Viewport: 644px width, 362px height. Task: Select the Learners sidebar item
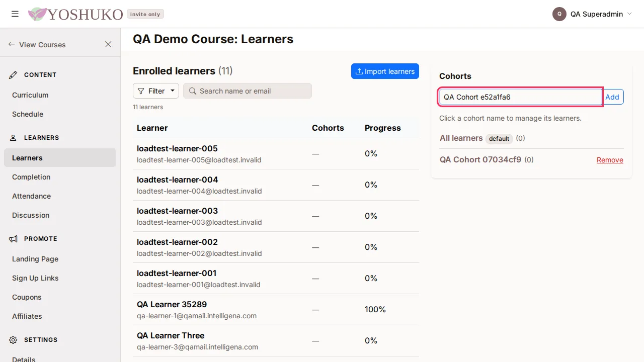point(60,158)
